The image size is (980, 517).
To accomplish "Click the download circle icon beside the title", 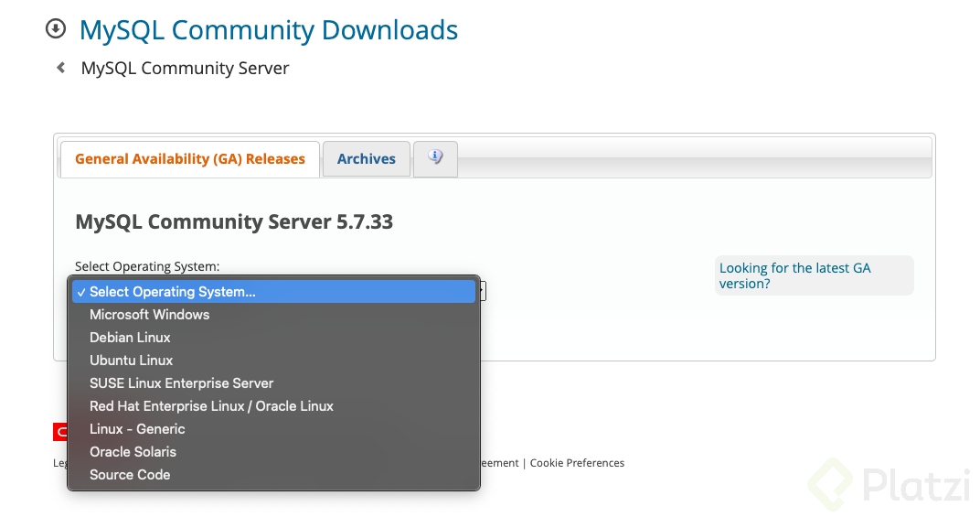I will click(56, 28).
